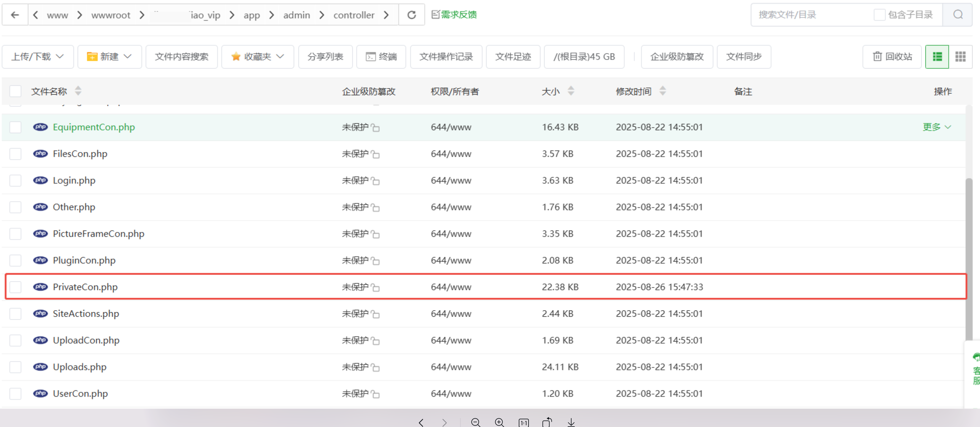Open the 上传/下载 dropdown
The width and height of the screenshot is (980, 427).
37,57
